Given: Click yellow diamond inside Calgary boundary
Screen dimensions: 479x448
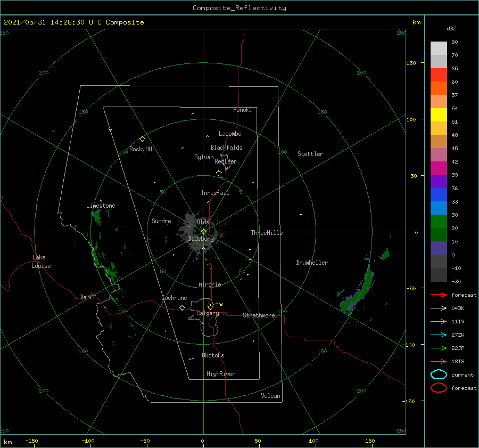Looking at the screenshot, I should [210, 307].
